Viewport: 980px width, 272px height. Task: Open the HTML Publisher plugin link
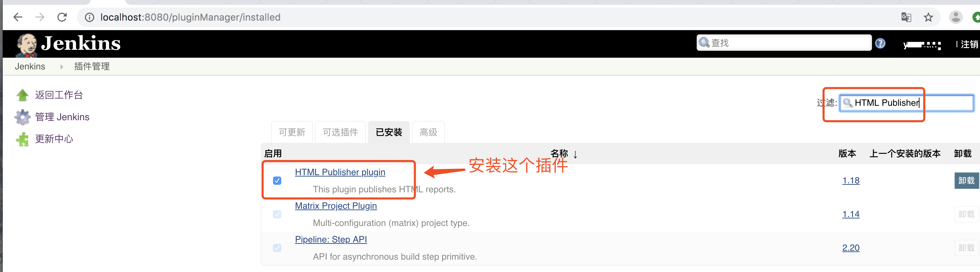340,172
